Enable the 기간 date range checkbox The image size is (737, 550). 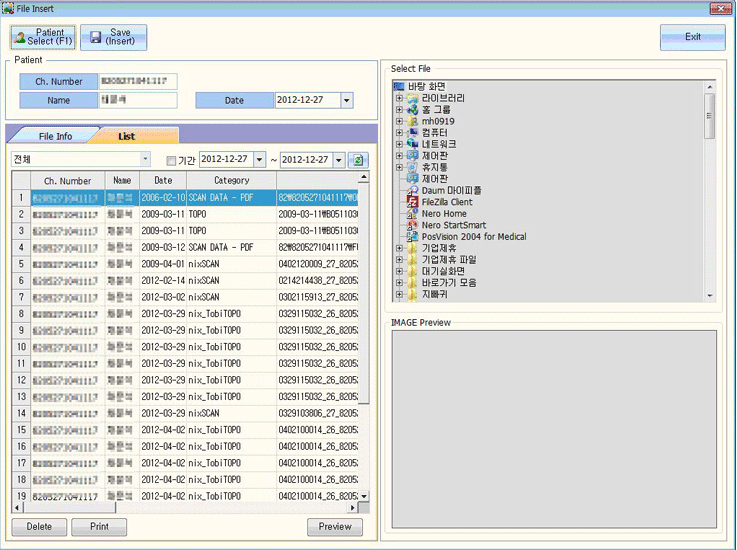(x=171, y=160)
